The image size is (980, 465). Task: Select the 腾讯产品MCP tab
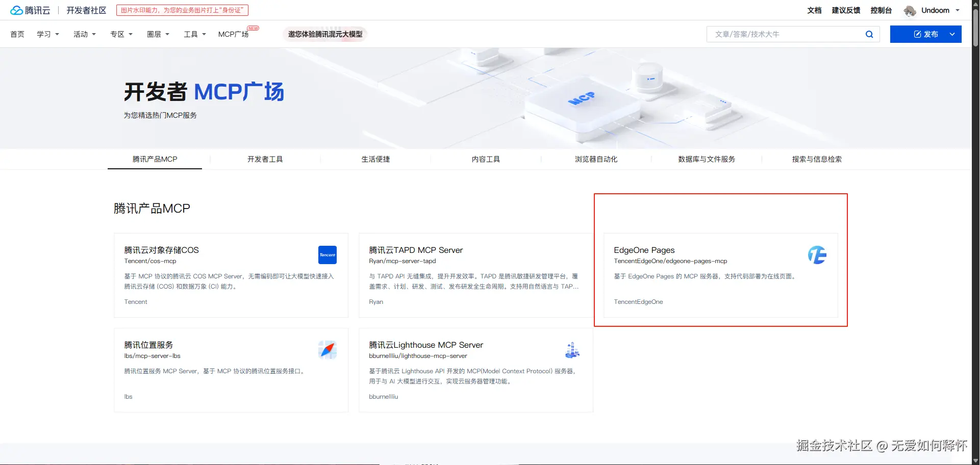[x=155, y=159]
